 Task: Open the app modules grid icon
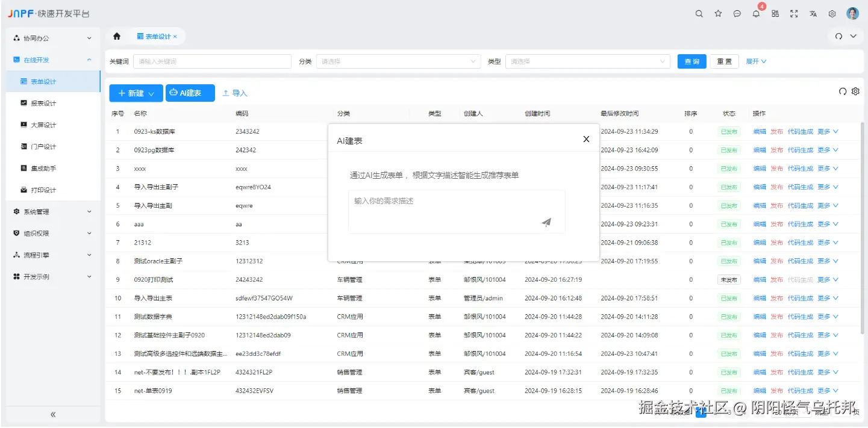pyautogui.click(x=775, y=13)
